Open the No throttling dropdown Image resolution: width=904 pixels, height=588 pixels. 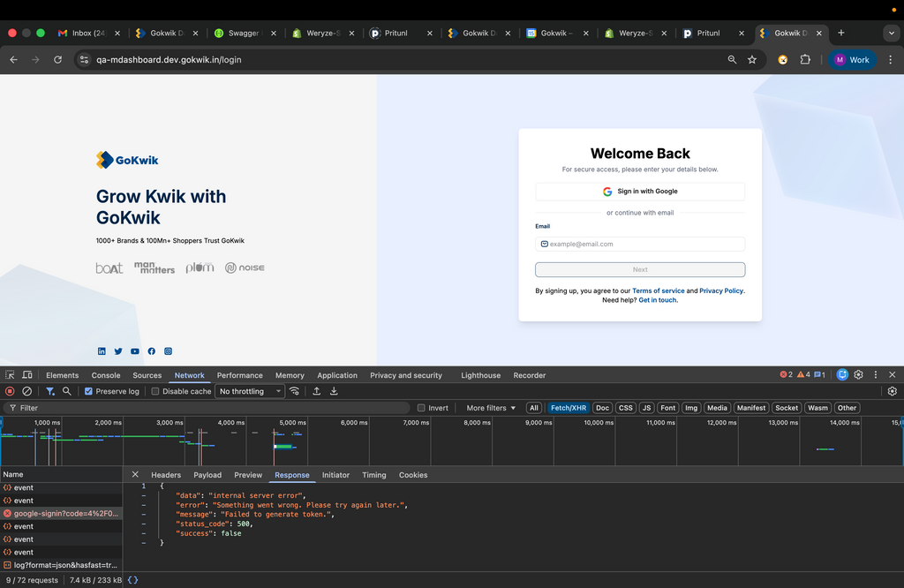coord(250,391)
